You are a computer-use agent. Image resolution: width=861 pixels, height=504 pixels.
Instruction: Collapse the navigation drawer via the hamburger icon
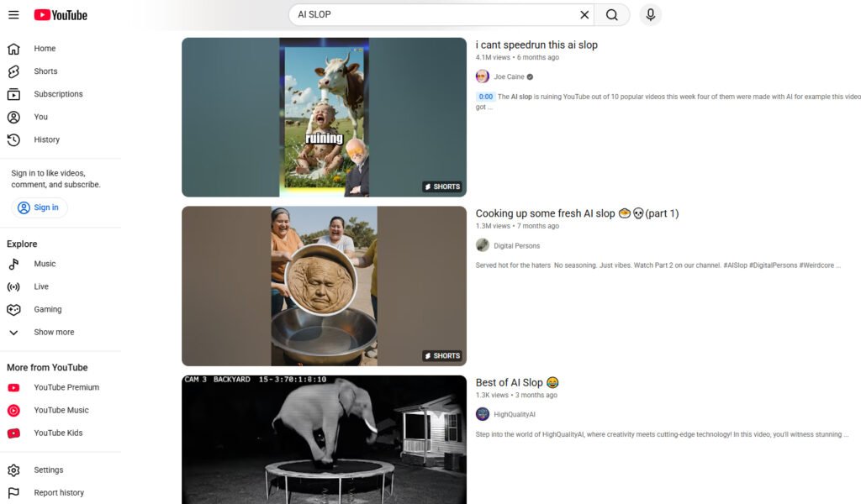point(13,14)
